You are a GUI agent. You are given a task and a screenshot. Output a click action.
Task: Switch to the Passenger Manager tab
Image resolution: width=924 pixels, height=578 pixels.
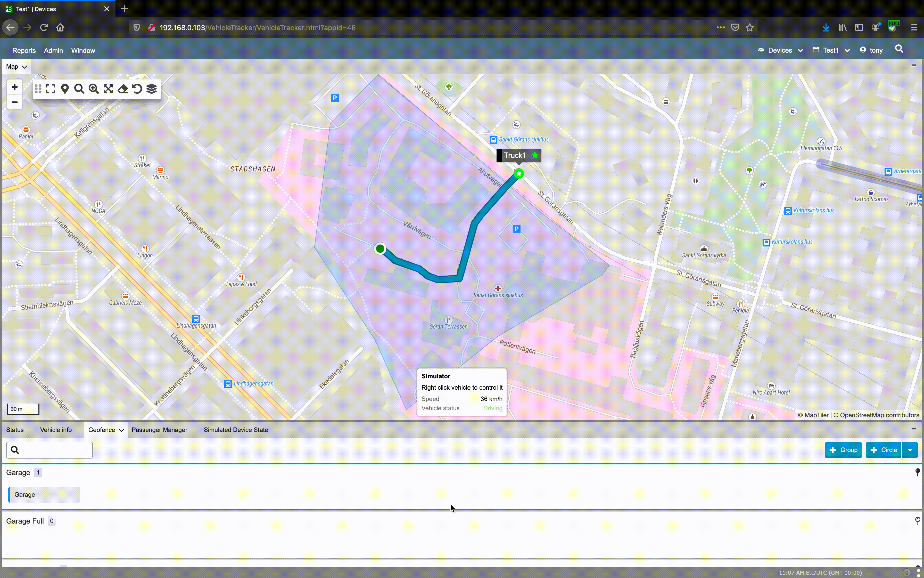(x=159, y=430)
